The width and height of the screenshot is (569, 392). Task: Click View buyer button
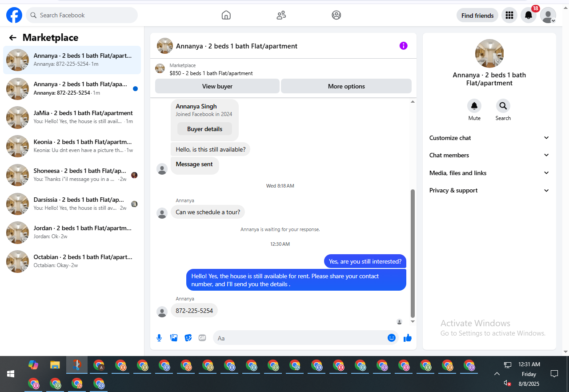click(x=217, y=86)
